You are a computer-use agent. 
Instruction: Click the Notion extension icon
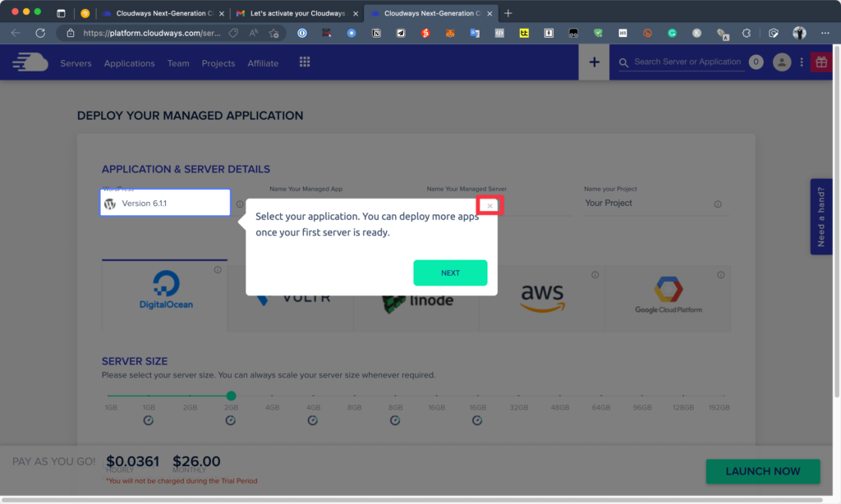tap(376, 33)
